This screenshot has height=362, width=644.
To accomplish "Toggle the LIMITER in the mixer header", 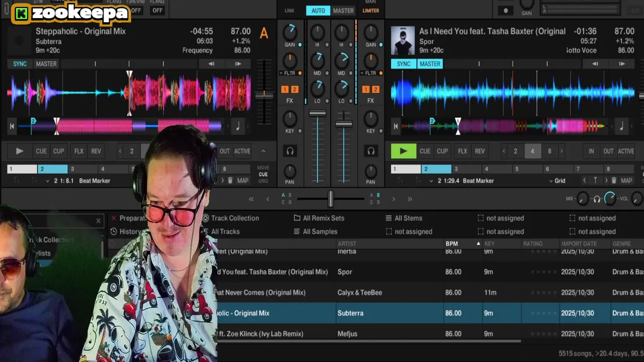I will click(x=371, y=11).
